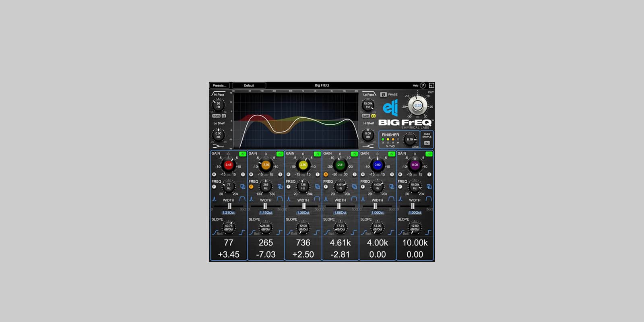
Task: Toggle the IN button on the 77 Hz band
Action: point(242,154)
